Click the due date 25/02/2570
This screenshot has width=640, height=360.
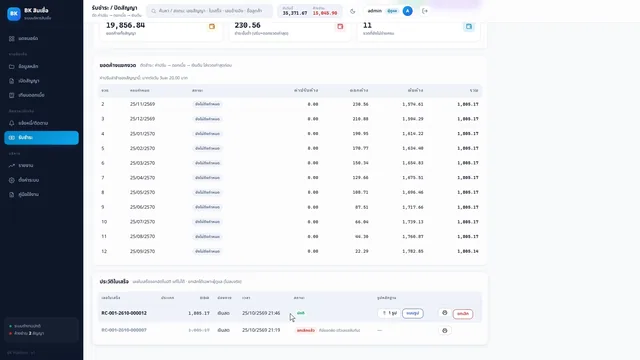[142, 148]
